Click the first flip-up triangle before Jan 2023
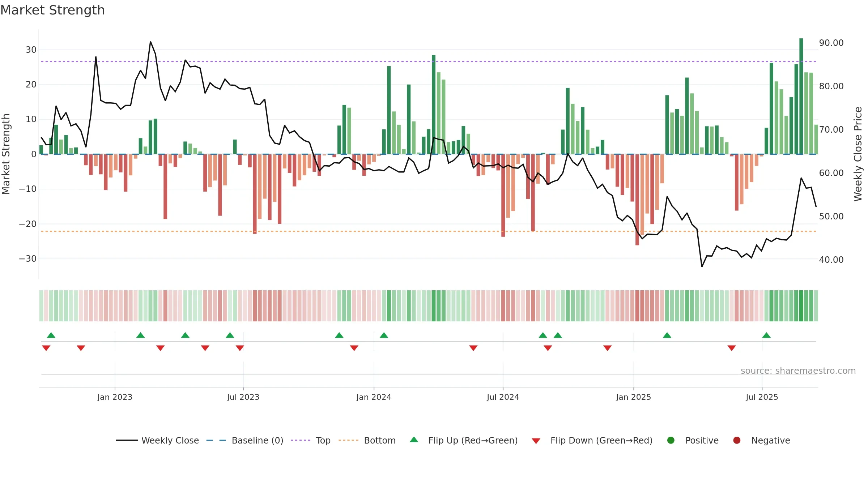The image size is (868, 488). click(x=51, y=335)
